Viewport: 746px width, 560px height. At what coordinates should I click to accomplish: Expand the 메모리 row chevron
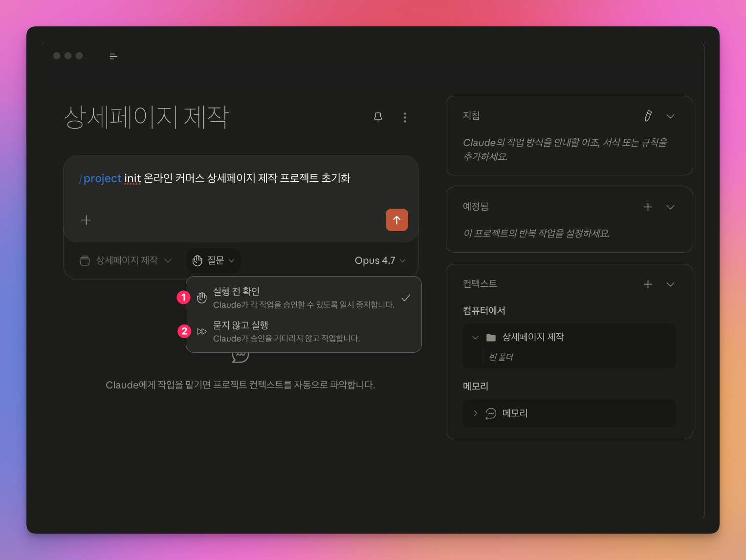(x=475, y=413)
